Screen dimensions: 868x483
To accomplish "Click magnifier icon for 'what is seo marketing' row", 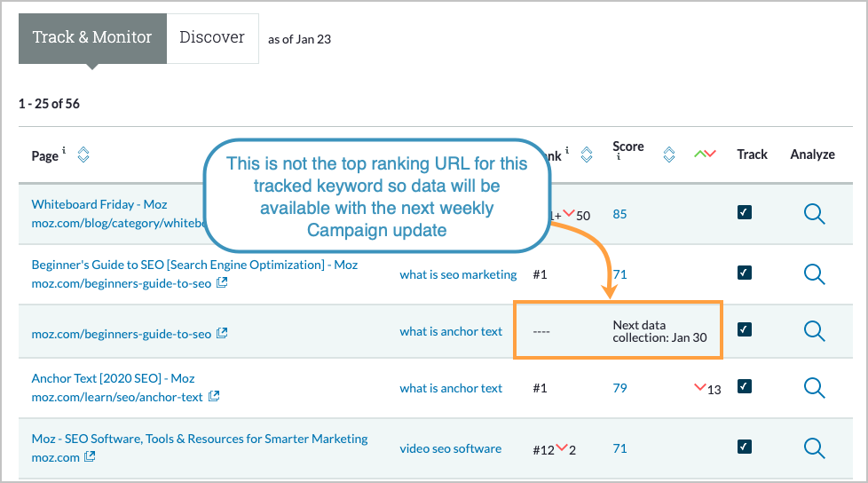I will point(814,273).
